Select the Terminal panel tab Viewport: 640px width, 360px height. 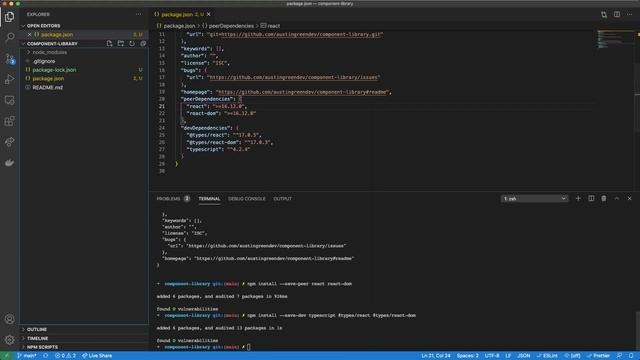point(209,199)
